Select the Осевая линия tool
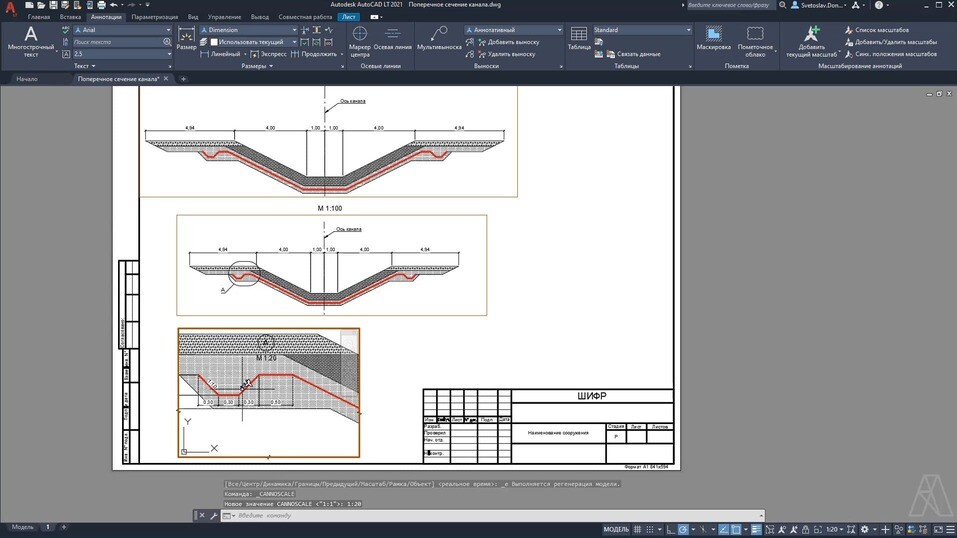Viewport: 957px width, 538px height. [392, 38]
